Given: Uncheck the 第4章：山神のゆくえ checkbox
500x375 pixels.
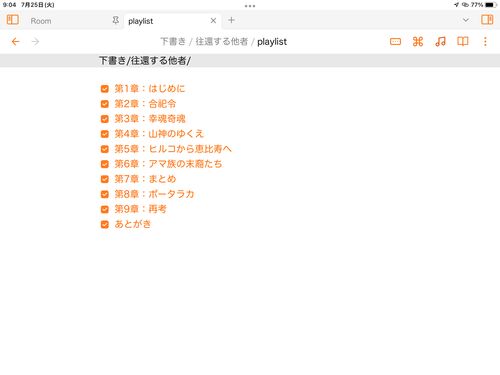Looking at the screenshot, I should point(105,134).
